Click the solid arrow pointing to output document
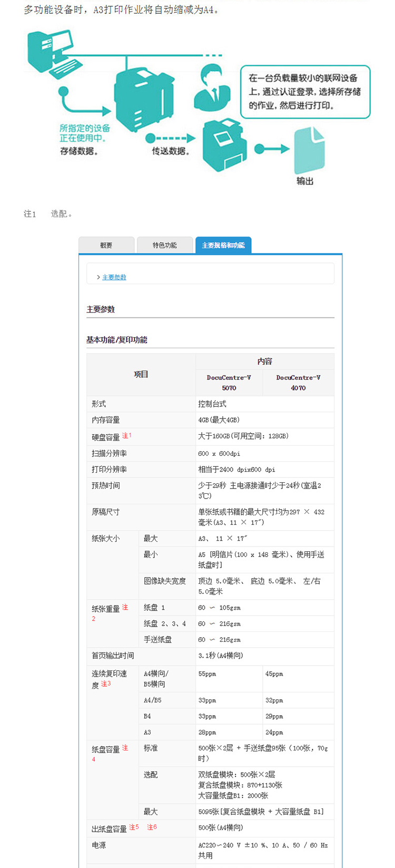Image resolution: width=395 pixels, height=868 pixels. tap(272, 149)
